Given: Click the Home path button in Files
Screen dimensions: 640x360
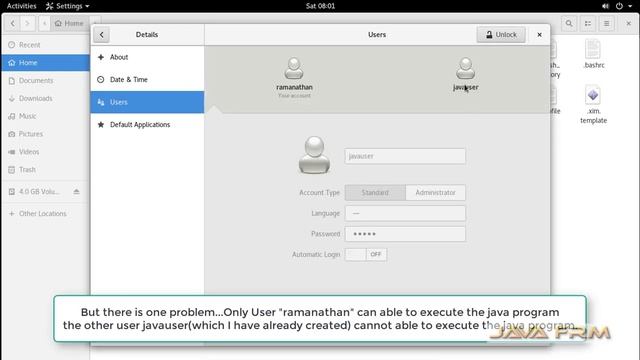Looking at the screenshot, I should pos(69,23).
